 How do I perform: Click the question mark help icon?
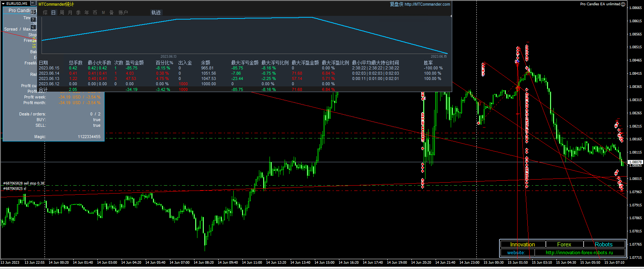(x=33, y=20)
